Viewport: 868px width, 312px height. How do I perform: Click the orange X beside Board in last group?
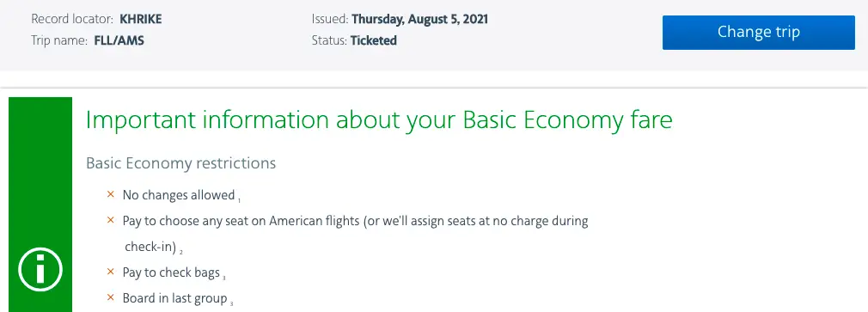click(111, 297)
